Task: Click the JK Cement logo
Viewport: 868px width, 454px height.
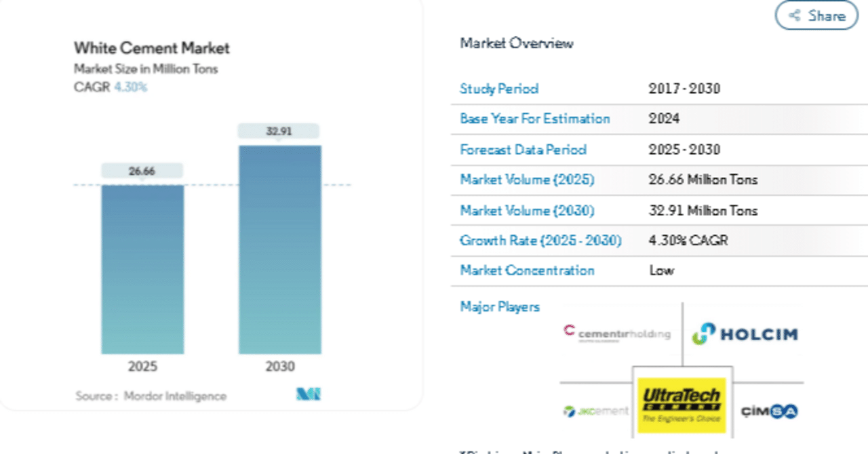Action: click(596, 411)
